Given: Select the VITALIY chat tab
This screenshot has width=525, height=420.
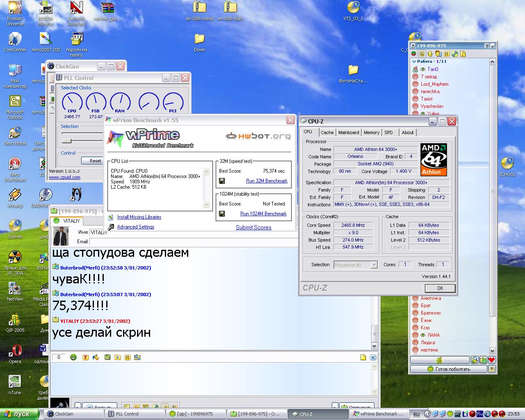Looking at the screenshot, I should pyautogui.click(x=67, y=221).
